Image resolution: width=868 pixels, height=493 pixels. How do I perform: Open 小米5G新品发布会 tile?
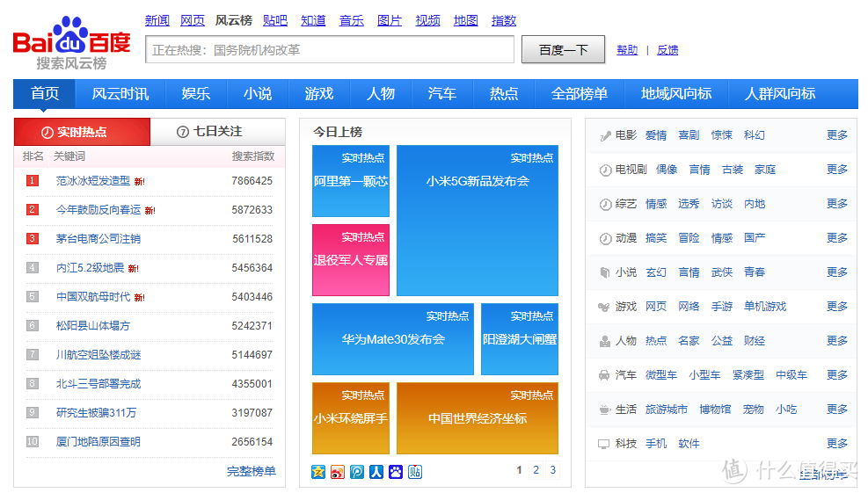(x=478, y=221)
